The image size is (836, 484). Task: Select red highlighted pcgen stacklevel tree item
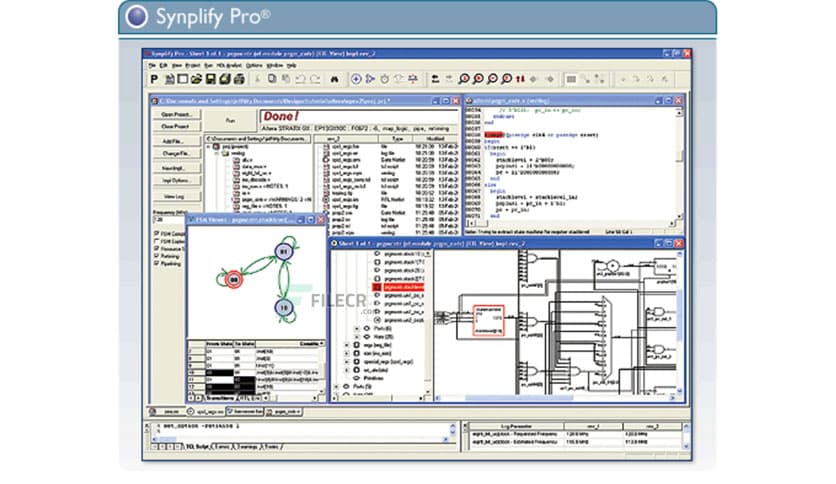tap(403, 287)
